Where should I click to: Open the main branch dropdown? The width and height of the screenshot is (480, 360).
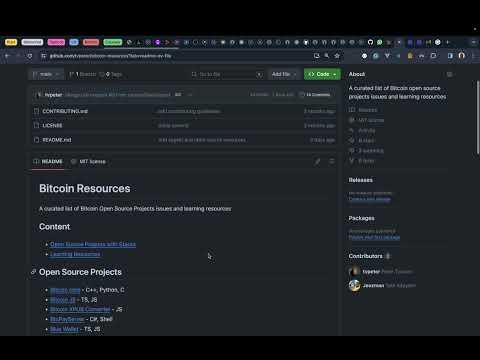[x=46, y=74]
